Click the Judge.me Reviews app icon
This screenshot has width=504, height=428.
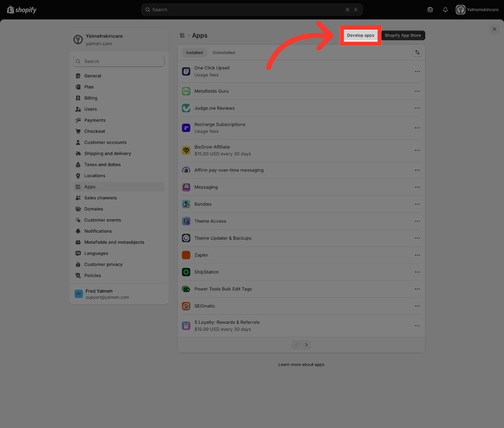[186, 108]
